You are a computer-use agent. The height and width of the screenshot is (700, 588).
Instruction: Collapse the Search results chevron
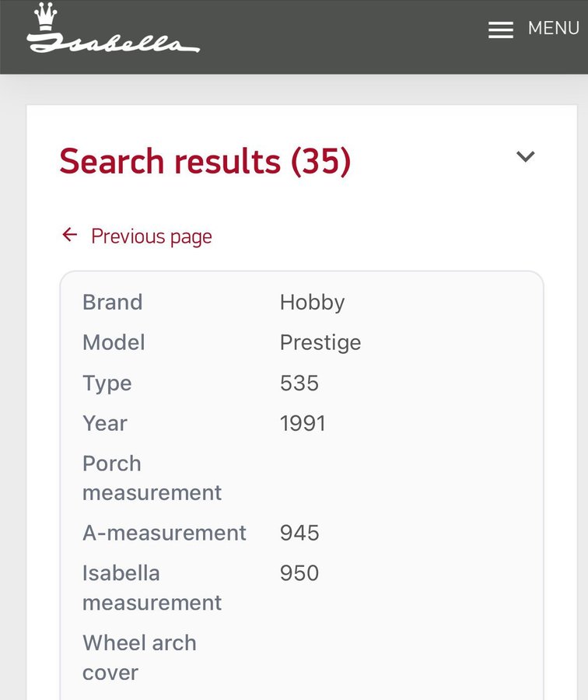pos(526,156)
